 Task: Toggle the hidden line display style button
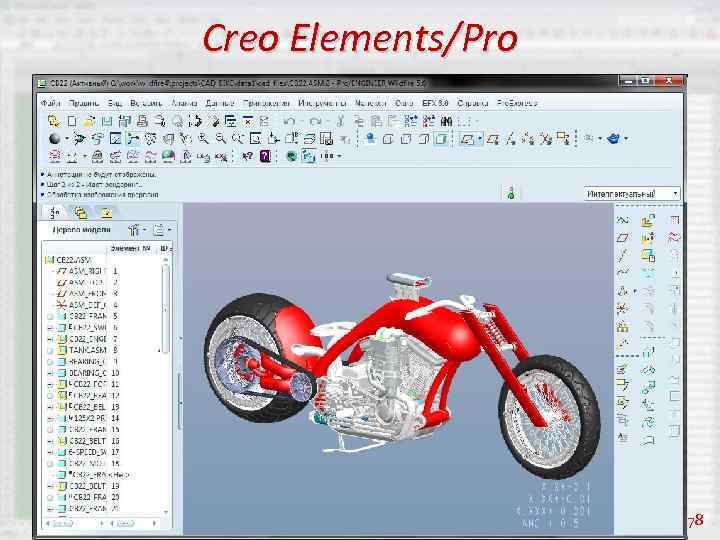[405, 138]
